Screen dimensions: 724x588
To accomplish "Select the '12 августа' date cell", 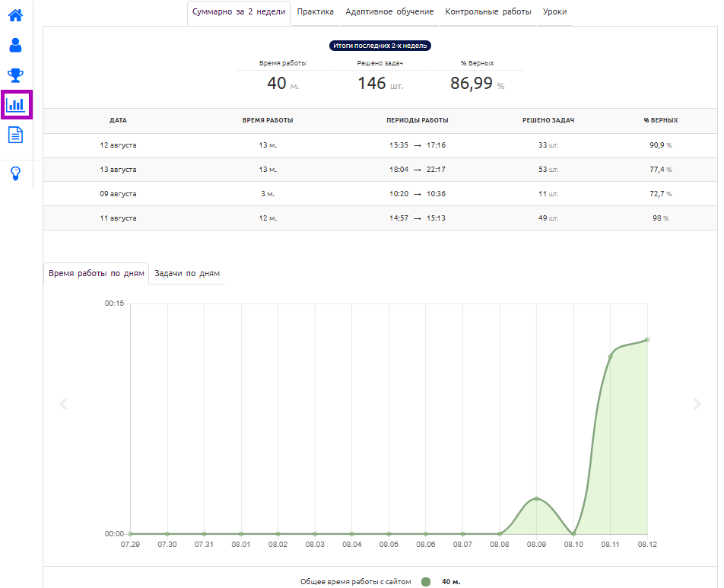I will point(118,145).
